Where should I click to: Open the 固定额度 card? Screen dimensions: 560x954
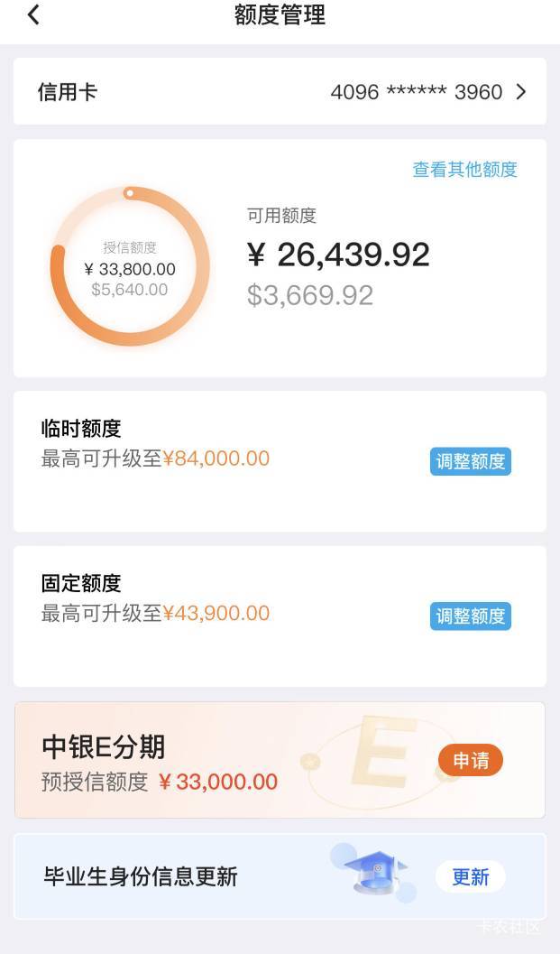click(x=280, y=616)
